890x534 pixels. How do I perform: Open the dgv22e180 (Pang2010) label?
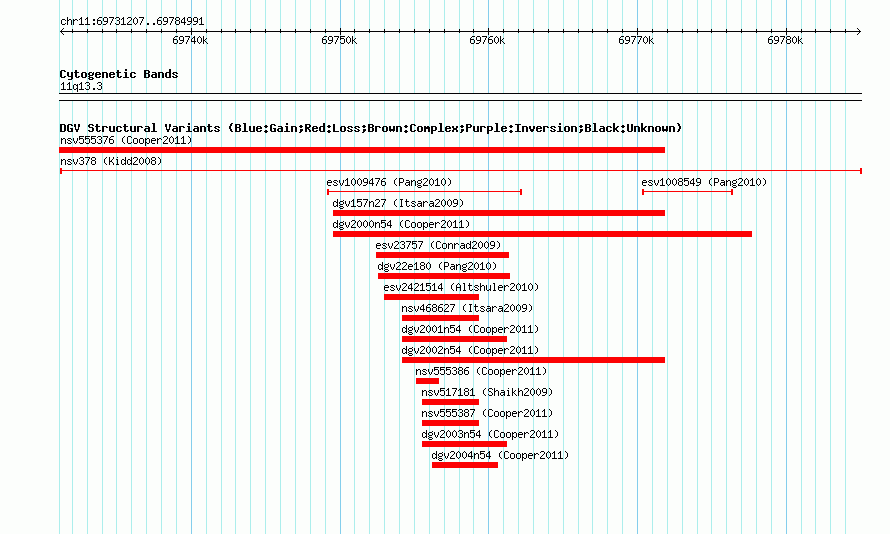click(x=437, y=266)
